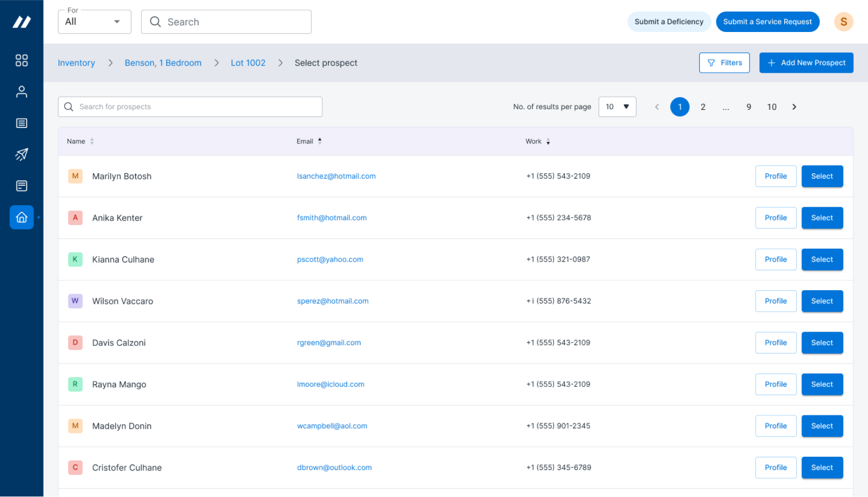Go to page 9 in pagination

point(748,107)
